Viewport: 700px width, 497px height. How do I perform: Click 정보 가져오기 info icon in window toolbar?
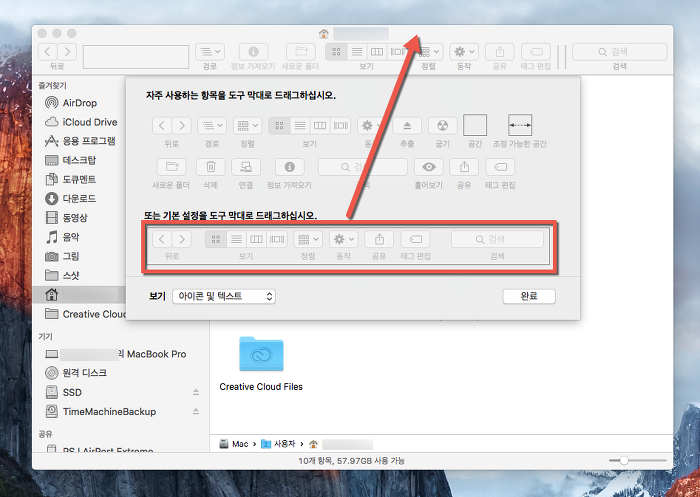[253, 52]
